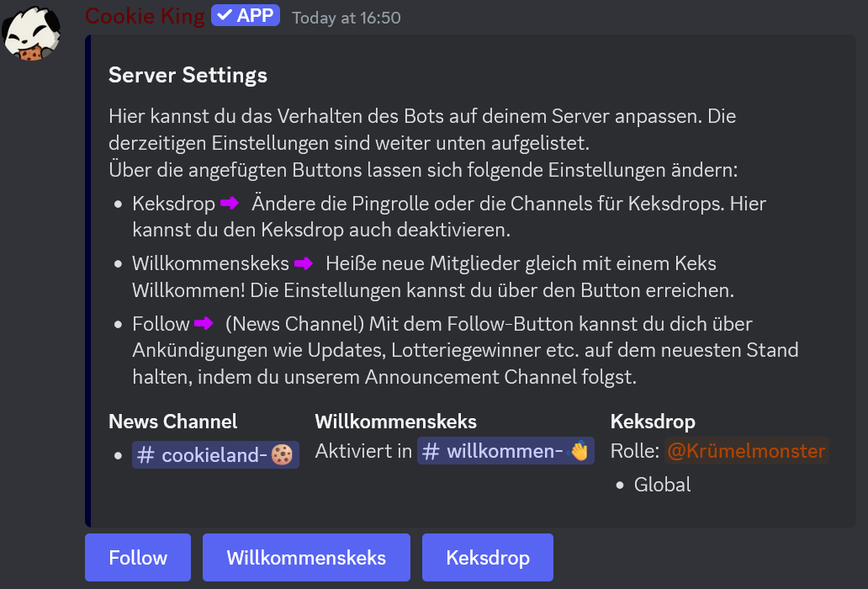The width and height of the screenshot is (868, 589).
Task: Click the message timestamp Today at 16:50
Action: (x=346, y=18)
